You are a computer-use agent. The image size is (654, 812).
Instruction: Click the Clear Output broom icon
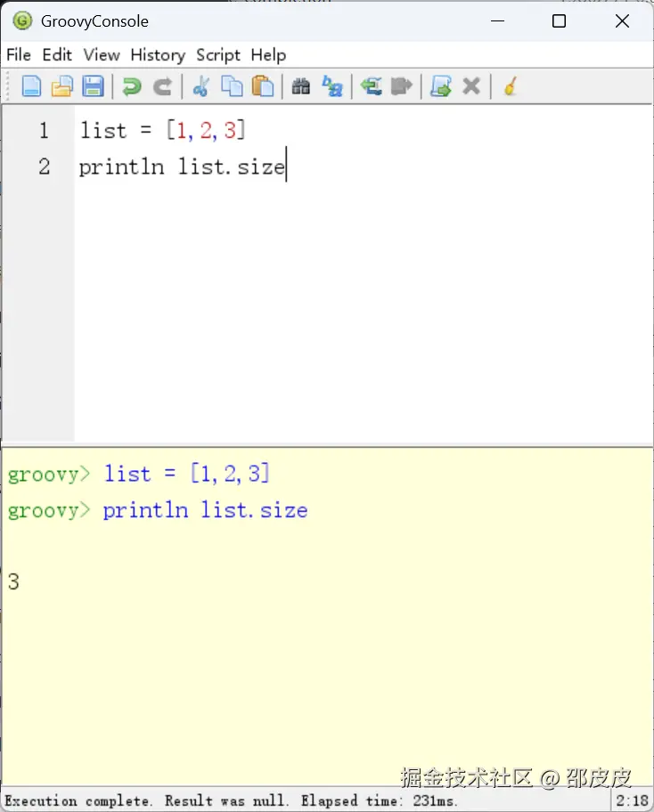click(511, 86)
